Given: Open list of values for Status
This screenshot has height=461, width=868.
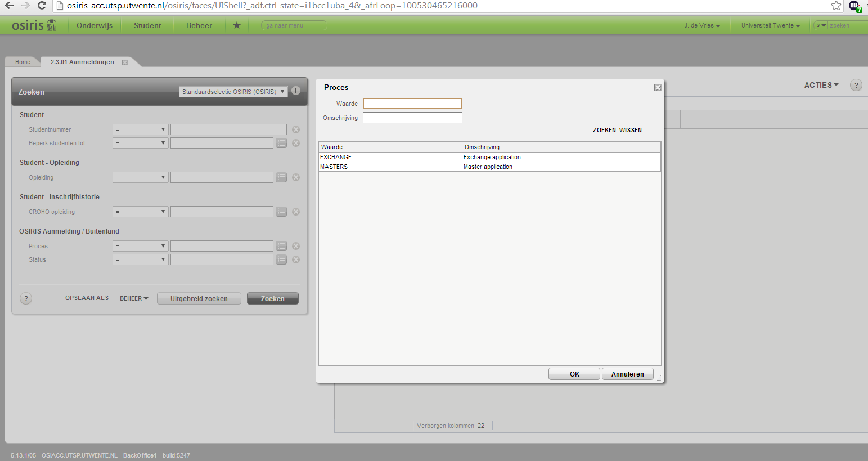Looking at the screenshot, I should pos(281,259).
